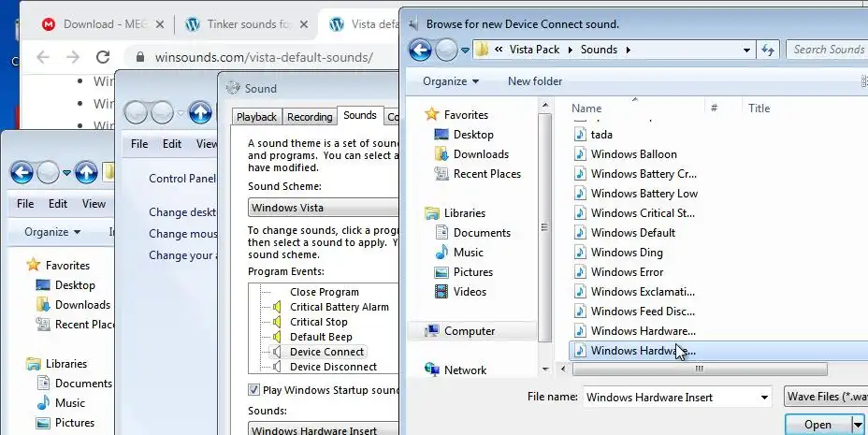868x435 pixels.
Task: Select Default Beep program event
Action: coord(321,337)
